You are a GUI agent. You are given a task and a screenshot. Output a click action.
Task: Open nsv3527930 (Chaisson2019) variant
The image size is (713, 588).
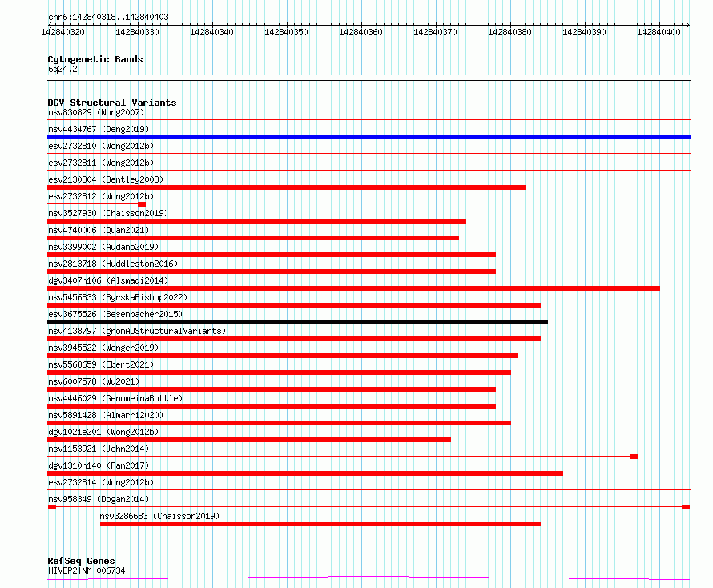(108, 213)
